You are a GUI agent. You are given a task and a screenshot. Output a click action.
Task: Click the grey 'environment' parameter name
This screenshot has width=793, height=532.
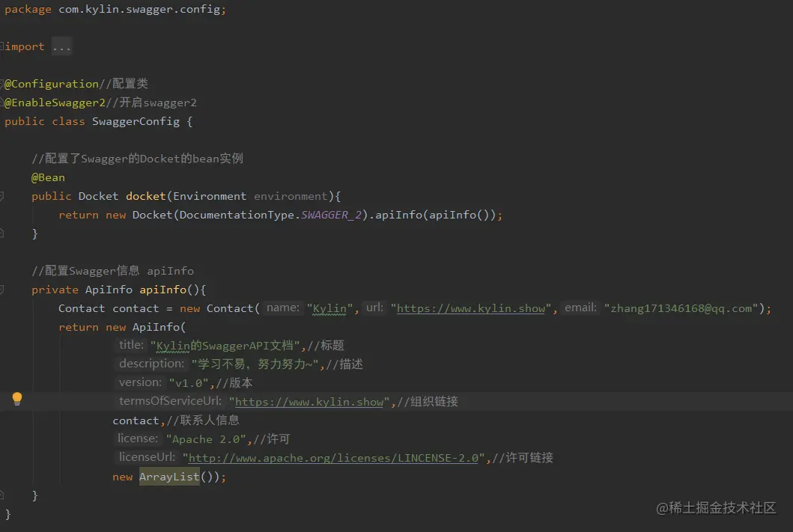(291, 196)
